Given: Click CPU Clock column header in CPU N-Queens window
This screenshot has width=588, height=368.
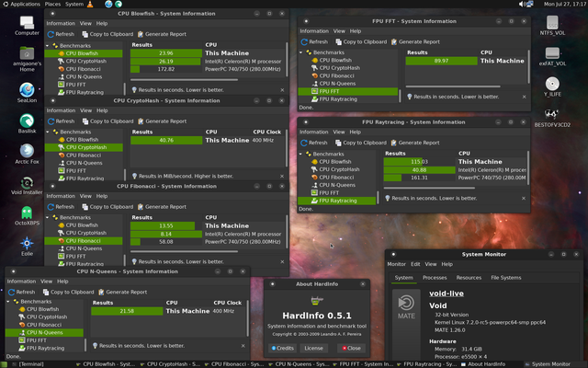Looking at the screenshot, I should pyautogui.click(x=228, y=303).
